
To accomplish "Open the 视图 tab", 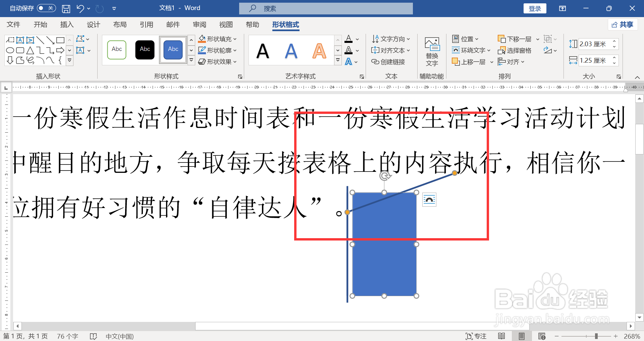I will 226,24.
